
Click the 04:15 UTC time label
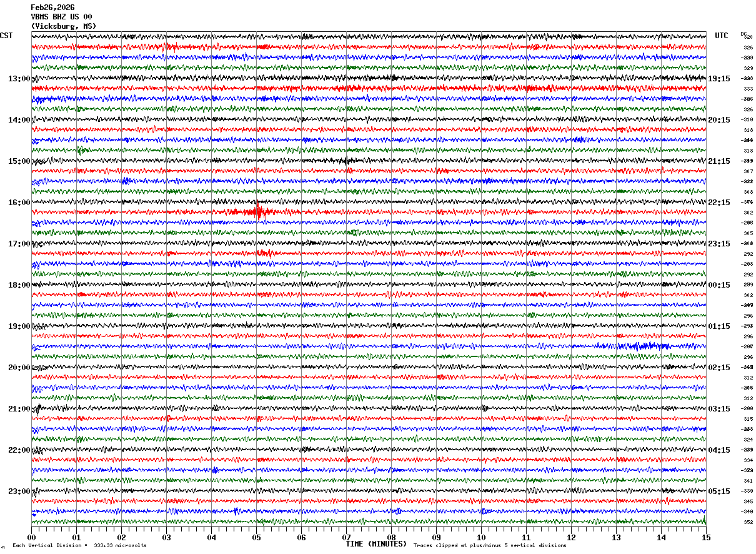[719, 450]
